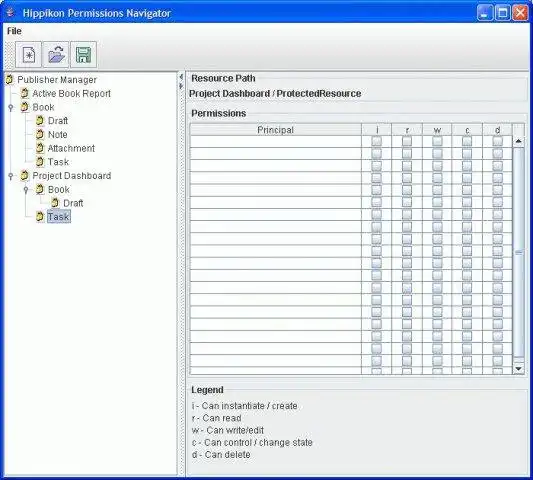Select Draft under the top-level Book node
Screen dimensions: 533x480
(x=58, y=121)
